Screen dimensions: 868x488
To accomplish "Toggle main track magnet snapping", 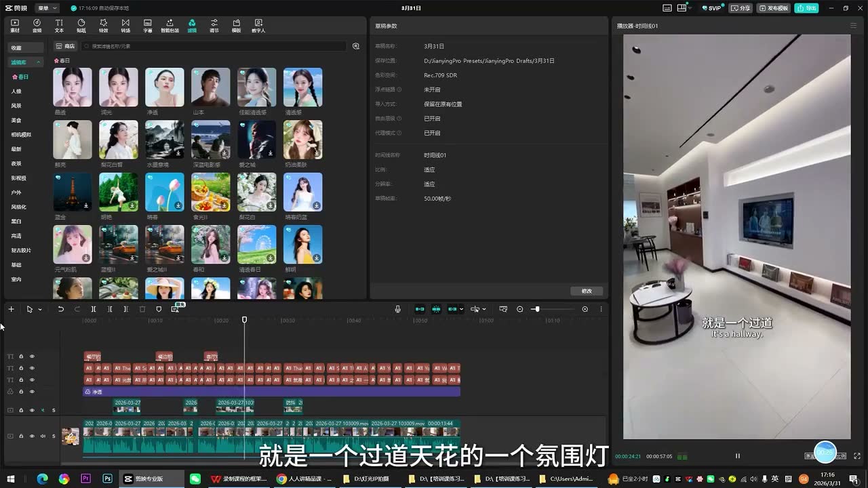I will (x=420, y=309).
